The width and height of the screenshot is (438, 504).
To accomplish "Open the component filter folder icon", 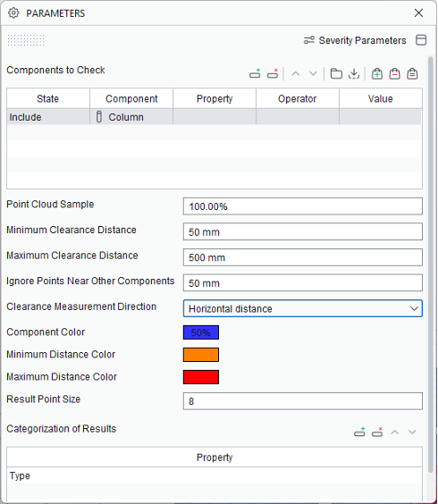I will coord(336,73).
